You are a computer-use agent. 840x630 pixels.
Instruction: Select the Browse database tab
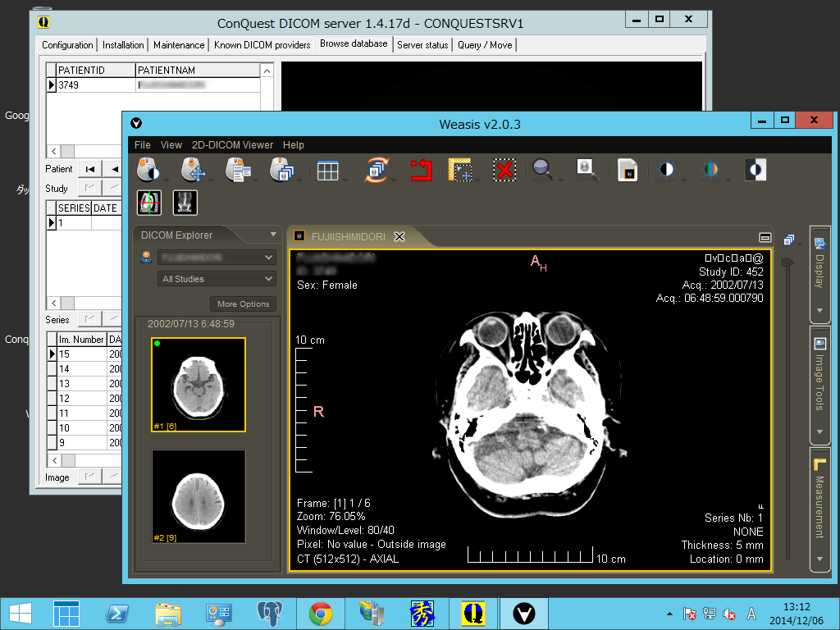coord(354,43)
